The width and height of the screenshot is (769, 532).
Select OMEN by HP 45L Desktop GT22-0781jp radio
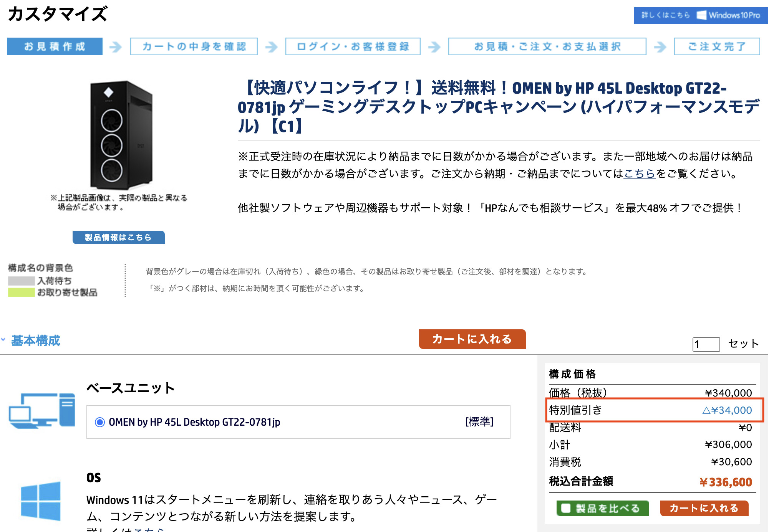tap(100, 422)
